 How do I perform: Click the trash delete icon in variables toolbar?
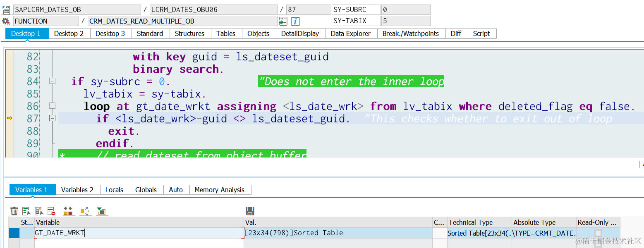(x=14, y=211)
